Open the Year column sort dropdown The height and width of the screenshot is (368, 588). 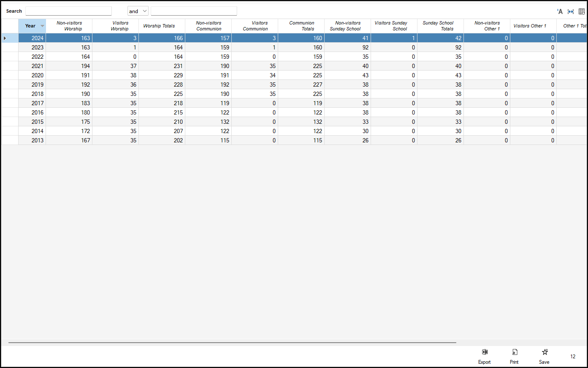coord(42,26)
